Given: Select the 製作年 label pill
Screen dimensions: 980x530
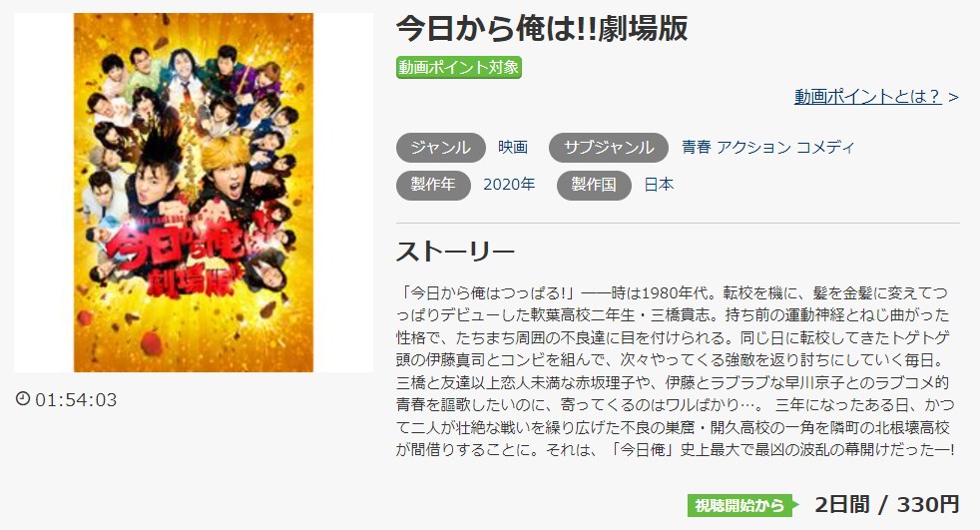Looking at the screenshot, I should [x=433, y=185].
